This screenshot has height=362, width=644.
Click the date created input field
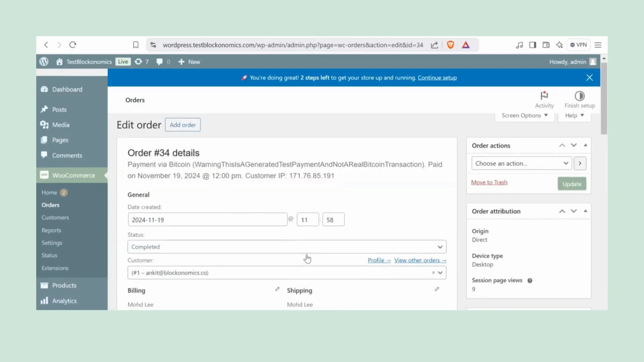click(x=207, y=220)
